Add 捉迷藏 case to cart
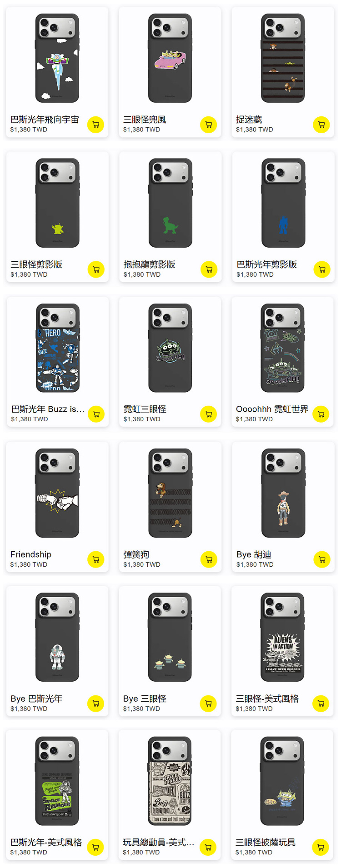Image resolution: width=341 pixels, height=868 pixels. click(321, 125)
